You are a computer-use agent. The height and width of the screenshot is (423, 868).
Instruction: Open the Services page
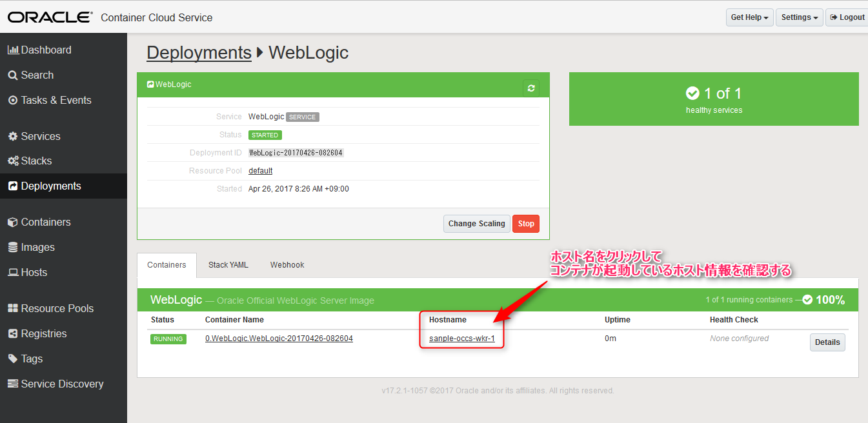[63, 136]
